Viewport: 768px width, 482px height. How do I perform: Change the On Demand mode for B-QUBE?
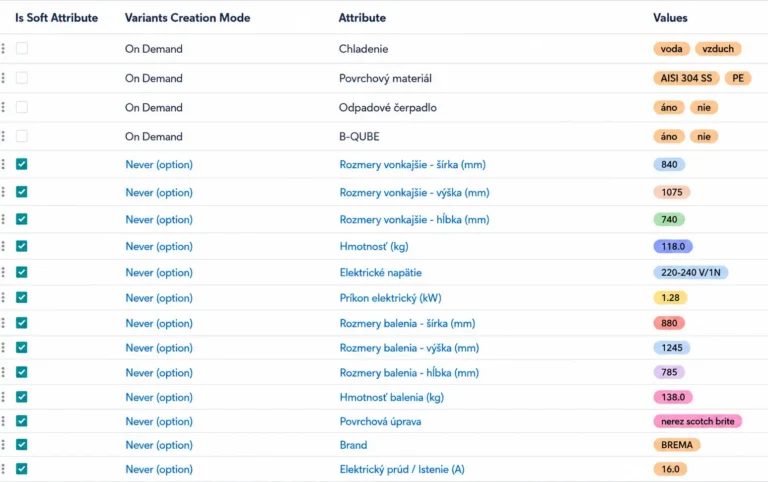[x=153, y=137]
